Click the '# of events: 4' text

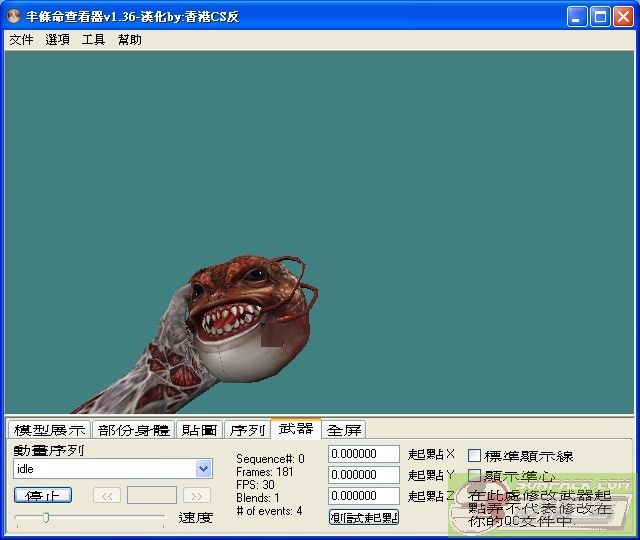[x=269, y=511]
